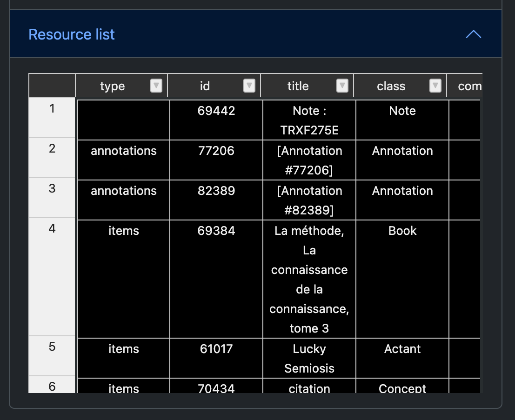
Task: Click the Resource list heading
Action: coord(72,34)
